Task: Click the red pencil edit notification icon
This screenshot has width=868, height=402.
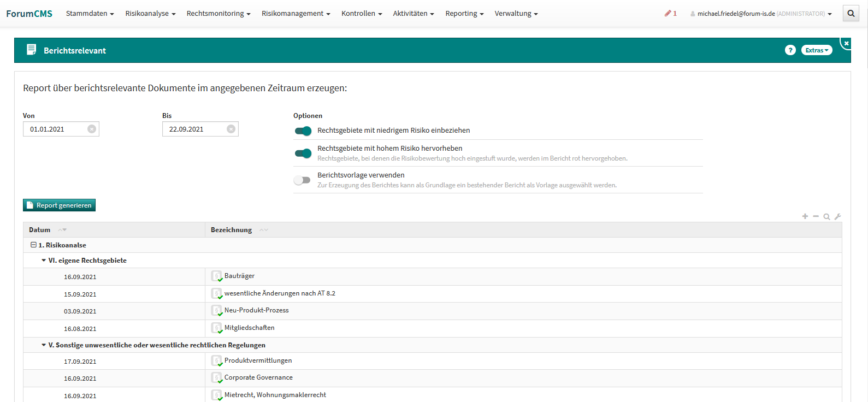Action: pos(668,14)
